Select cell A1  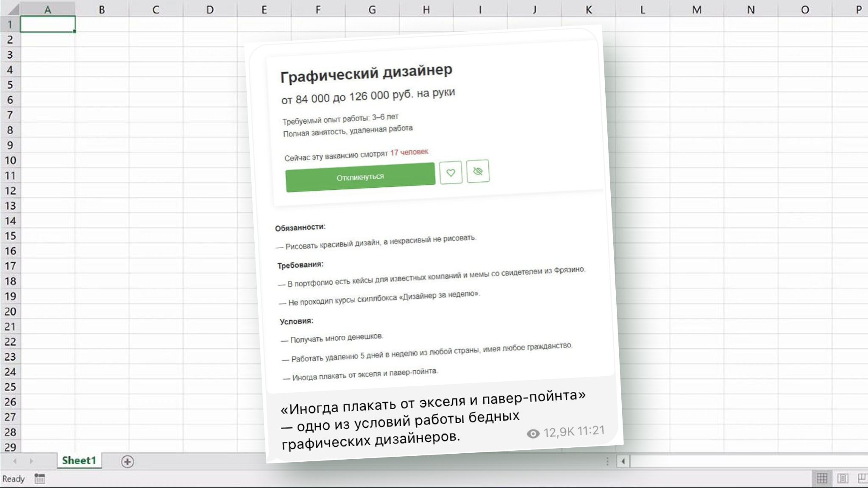[x=47, y=24]
